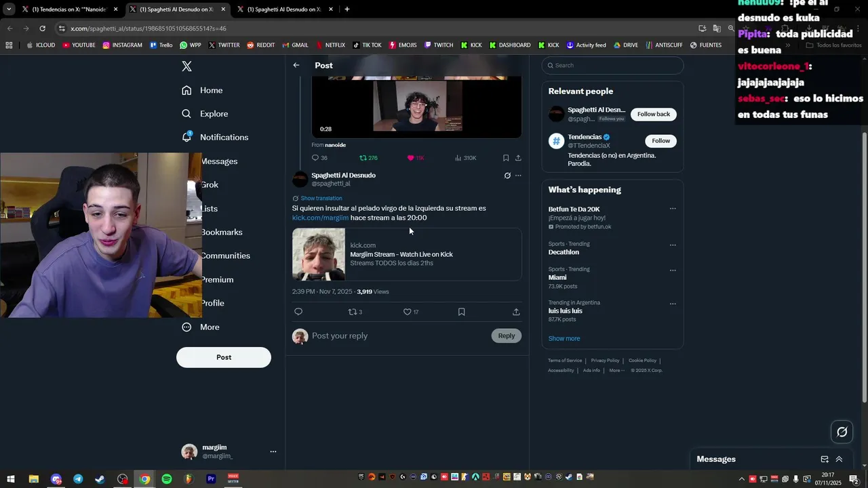Reload the page with browser refresh button
868x488 pixels.
[x=42, y=28]
